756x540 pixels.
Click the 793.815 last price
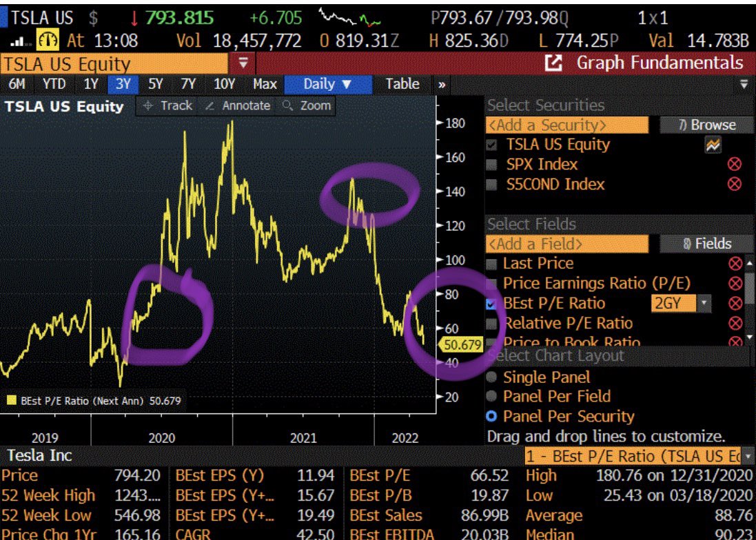[x=179, y=18]
